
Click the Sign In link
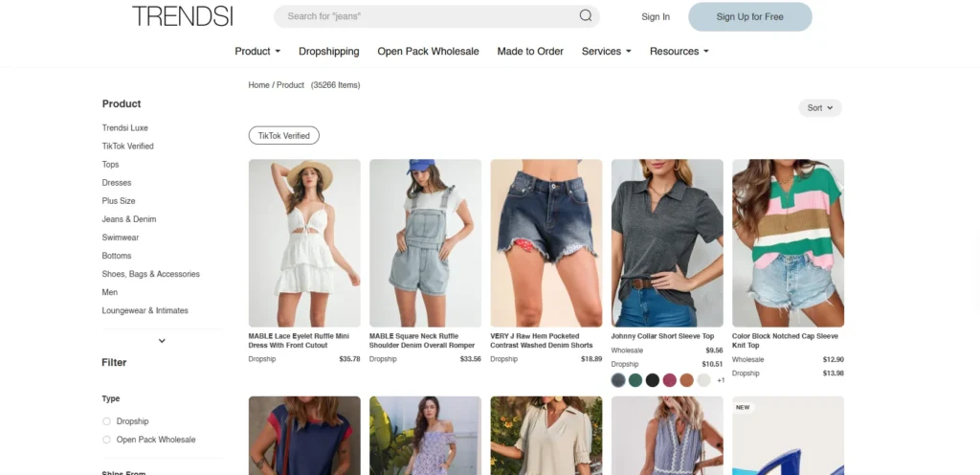click(x=655, y=17)
